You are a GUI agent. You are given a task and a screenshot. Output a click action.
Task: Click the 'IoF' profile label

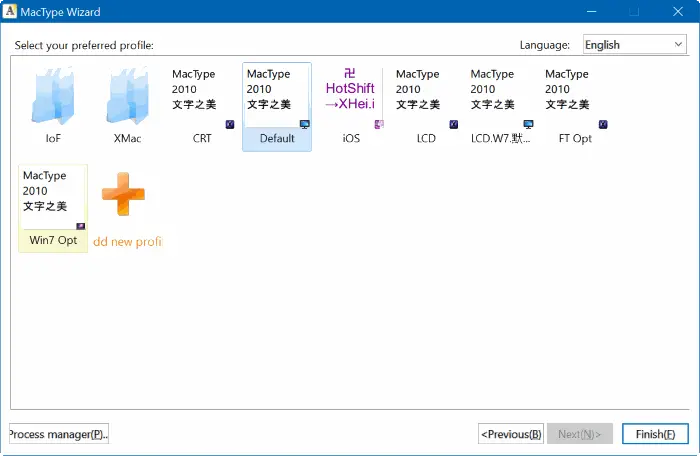pos(53,138)
